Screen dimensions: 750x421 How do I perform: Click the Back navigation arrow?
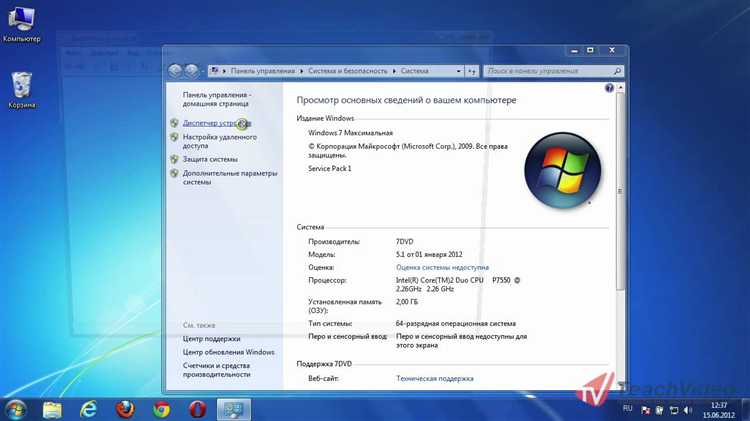click(x=175, y=71)
